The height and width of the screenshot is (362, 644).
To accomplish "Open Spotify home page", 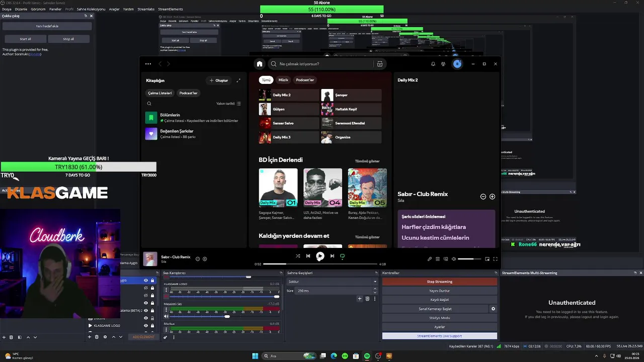I will pyautogui.click(x=260, y=64).
